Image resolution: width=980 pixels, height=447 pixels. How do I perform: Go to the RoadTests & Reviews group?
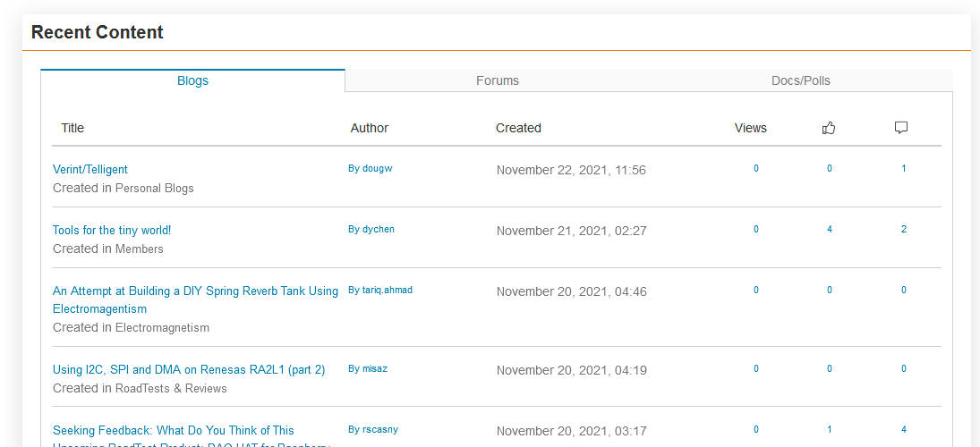(x=171, y=389)
